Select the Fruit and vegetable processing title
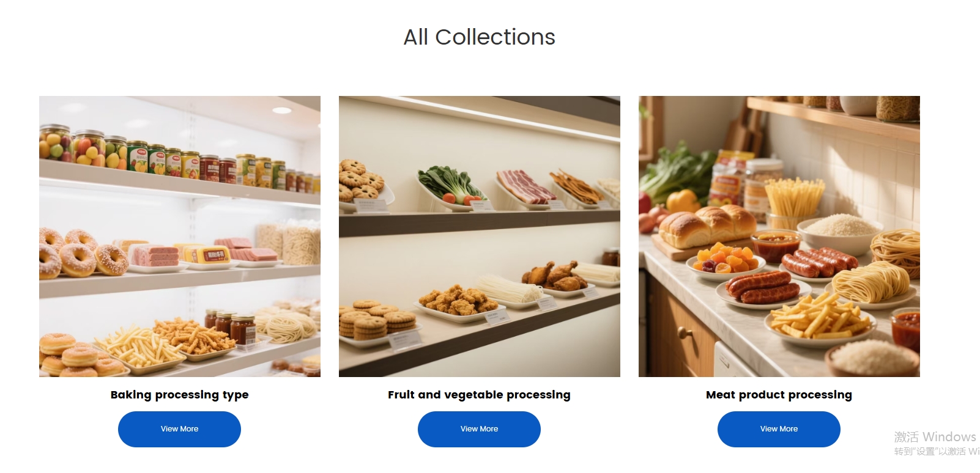 479,395
